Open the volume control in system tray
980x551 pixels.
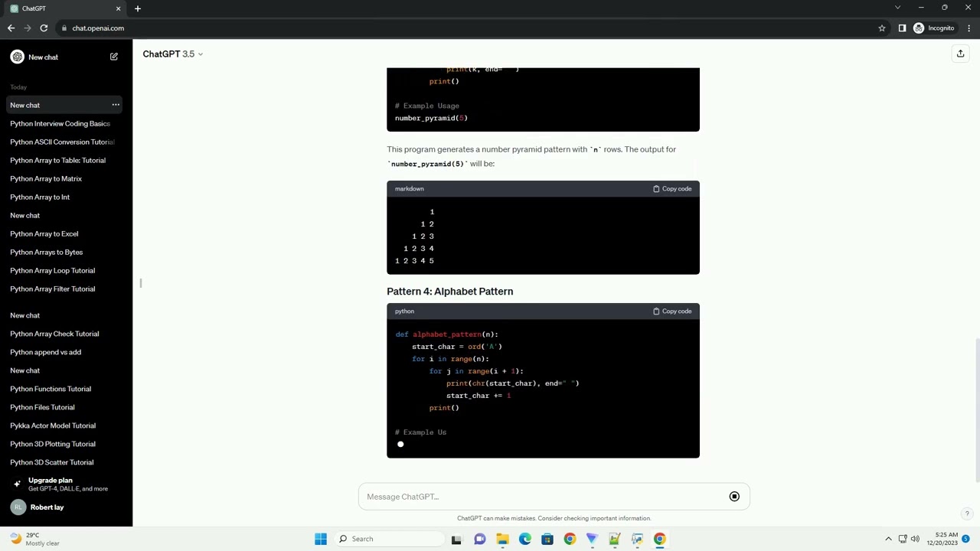coord(915,539)
